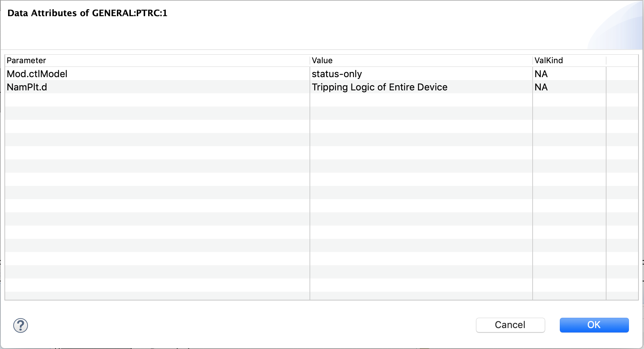Open ValKind NA cell for Mod.ctlModel
Viewport: 644px width, 349px height.
click(x=541, y=74)
